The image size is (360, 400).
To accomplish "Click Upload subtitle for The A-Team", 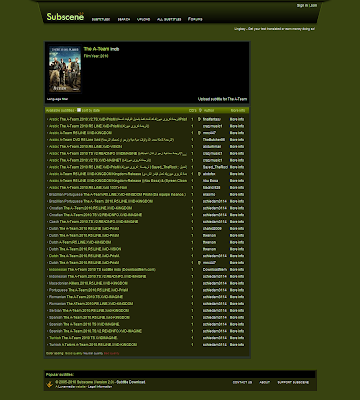I will 223,99.
